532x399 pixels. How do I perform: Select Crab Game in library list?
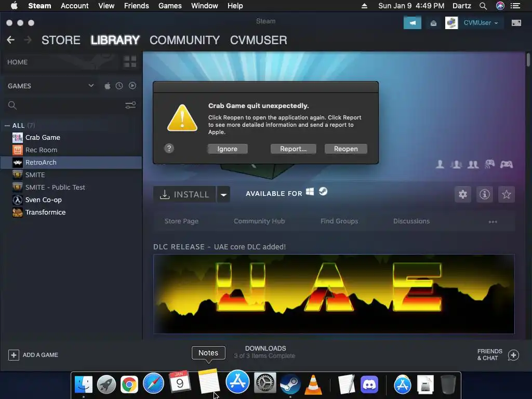click(71, 137)
